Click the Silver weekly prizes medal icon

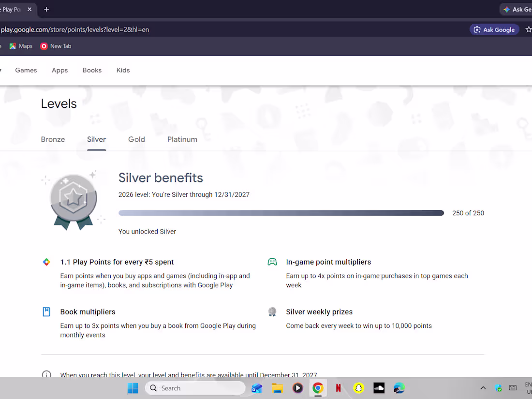pyautogui.click(x=272, y=312)
